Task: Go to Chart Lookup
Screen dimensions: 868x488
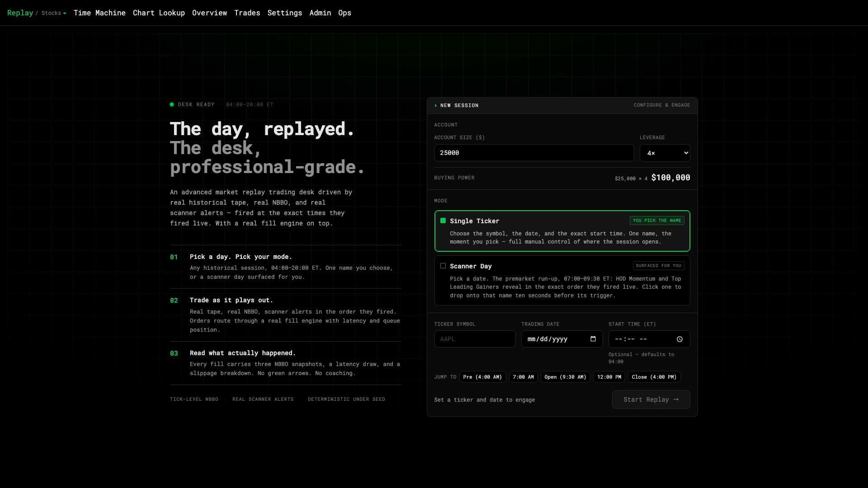Action: (x=159, y=13)
